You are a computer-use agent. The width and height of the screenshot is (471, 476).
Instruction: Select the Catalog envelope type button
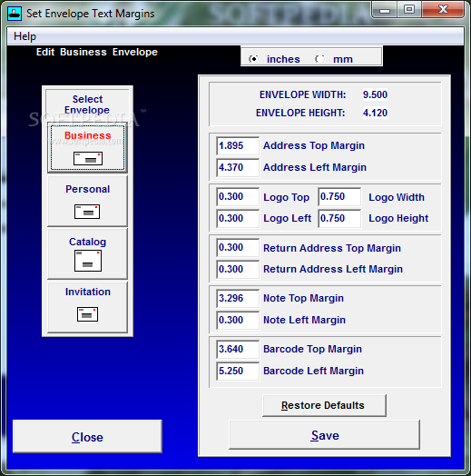pyautogui.click(x=87, y=253)
